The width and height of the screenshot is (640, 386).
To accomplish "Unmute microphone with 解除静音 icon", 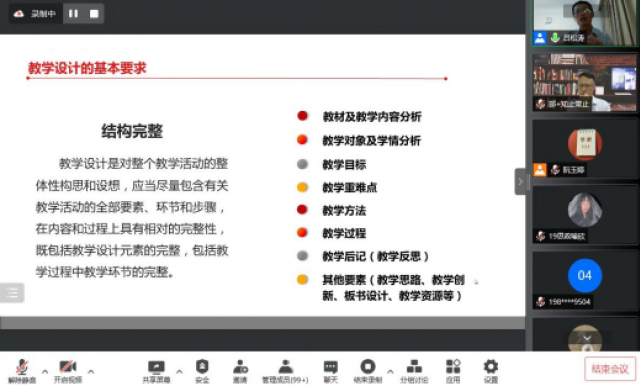I will [x=22, y=371].
